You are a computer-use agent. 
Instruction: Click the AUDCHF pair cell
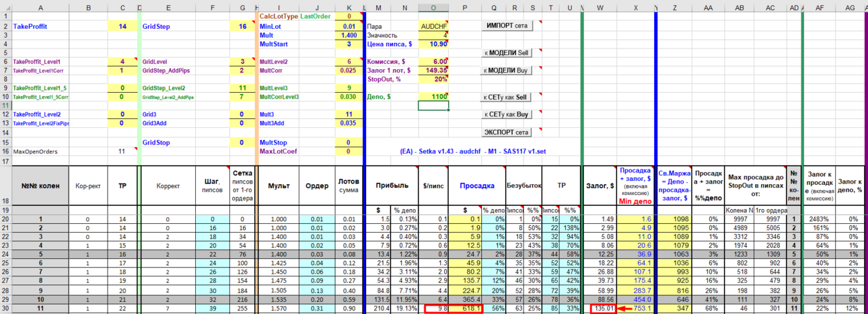pos(433,26)
